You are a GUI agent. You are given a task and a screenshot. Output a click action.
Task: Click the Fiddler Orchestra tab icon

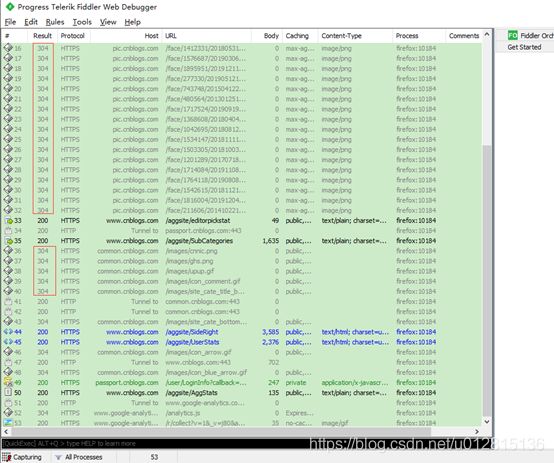(x=512, y=35)
